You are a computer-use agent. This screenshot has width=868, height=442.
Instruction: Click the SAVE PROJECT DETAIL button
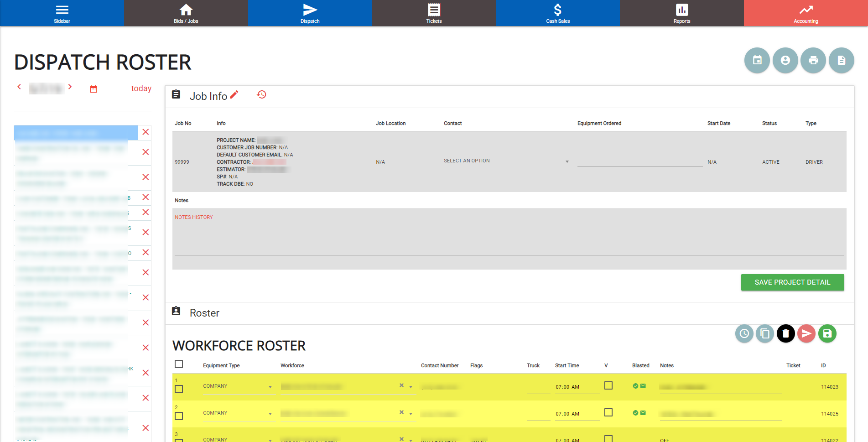[x=792, y=282]
